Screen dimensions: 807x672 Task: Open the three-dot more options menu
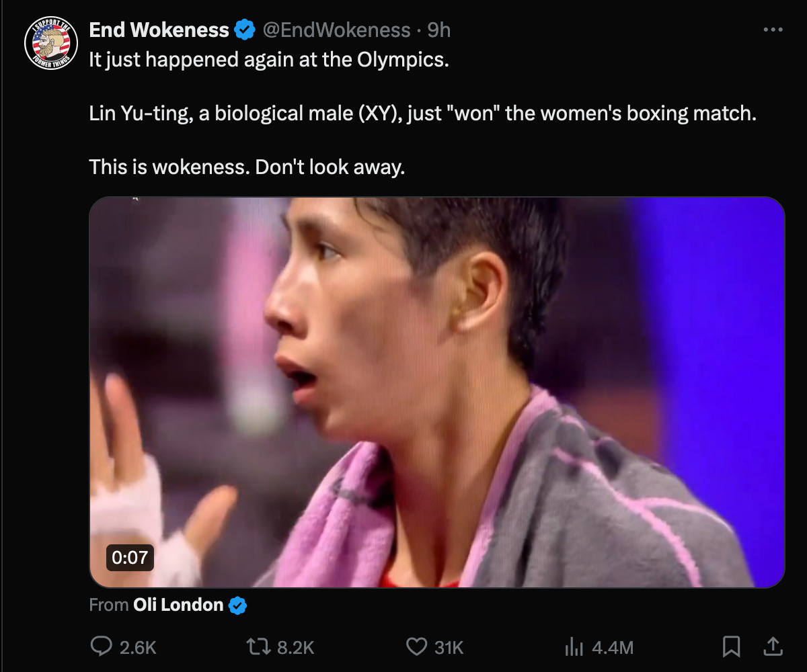tap(773, 30)
